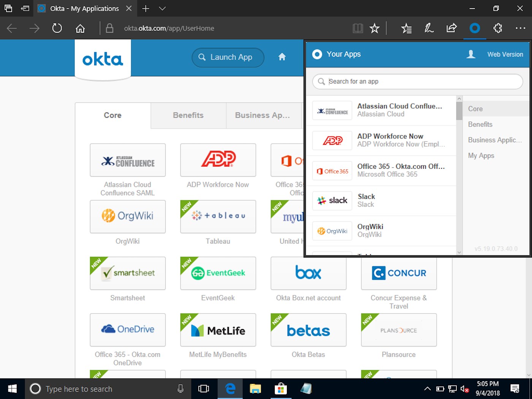Switch to the Benefits tab

tap(188, 116)
